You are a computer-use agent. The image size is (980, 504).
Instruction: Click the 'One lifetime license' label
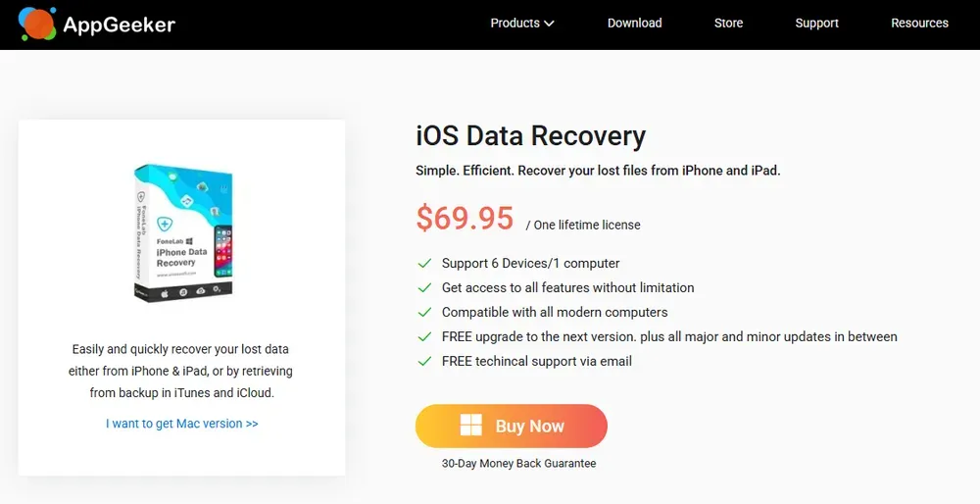(x=586, y=226)
